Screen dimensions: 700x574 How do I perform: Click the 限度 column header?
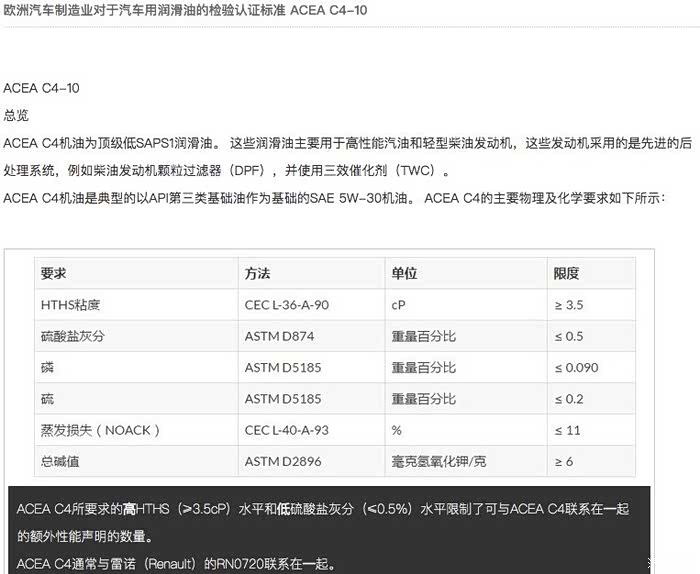[x=566, y=273]
